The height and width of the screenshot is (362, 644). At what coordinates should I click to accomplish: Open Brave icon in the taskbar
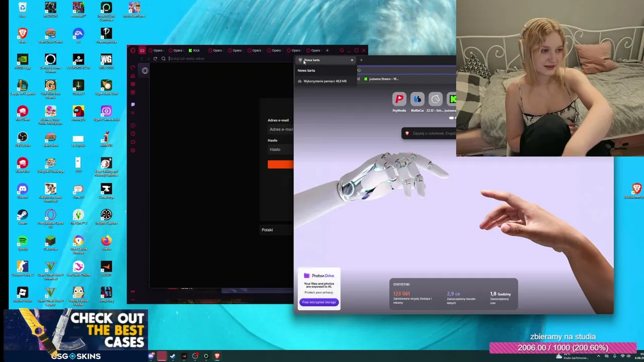point(217,356)
